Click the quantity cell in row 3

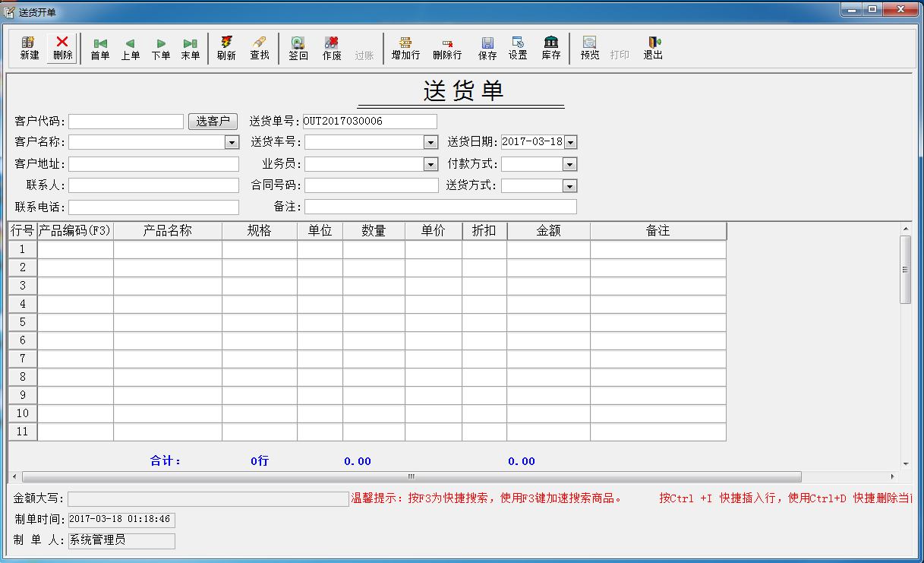point(374,286)
